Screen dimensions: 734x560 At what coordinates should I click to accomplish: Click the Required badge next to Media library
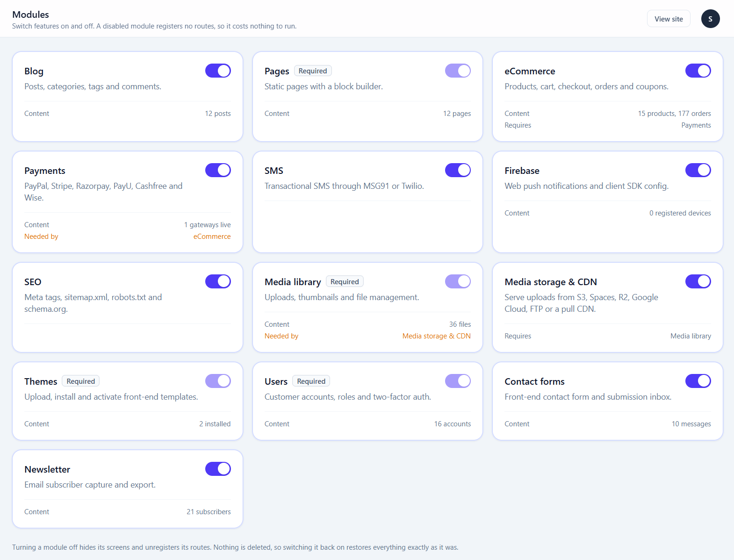(345, 281)
